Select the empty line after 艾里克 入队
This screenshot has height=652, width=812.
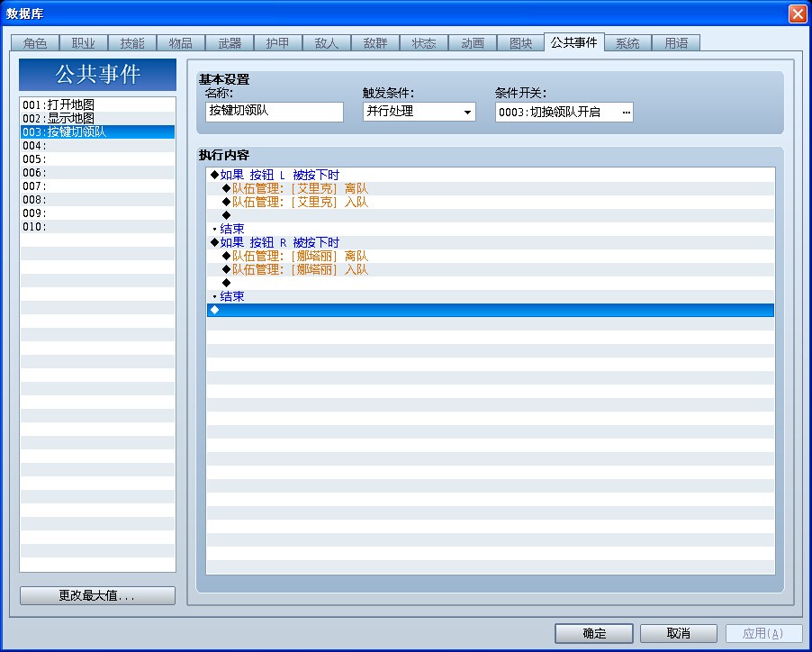click(x=491, y=215)
